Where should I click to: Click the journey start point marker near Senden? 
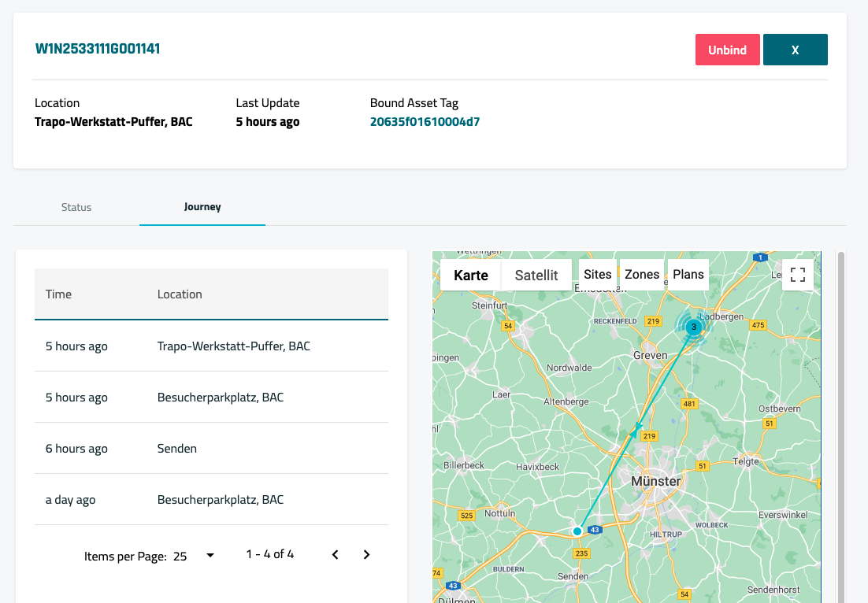(x=577, y=532)
